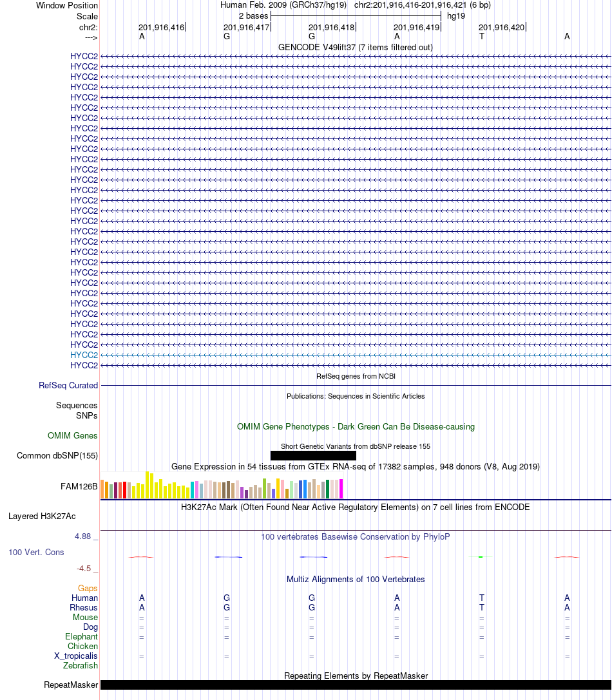Click the 4.88 conservation scale value

tap(82, 536)
